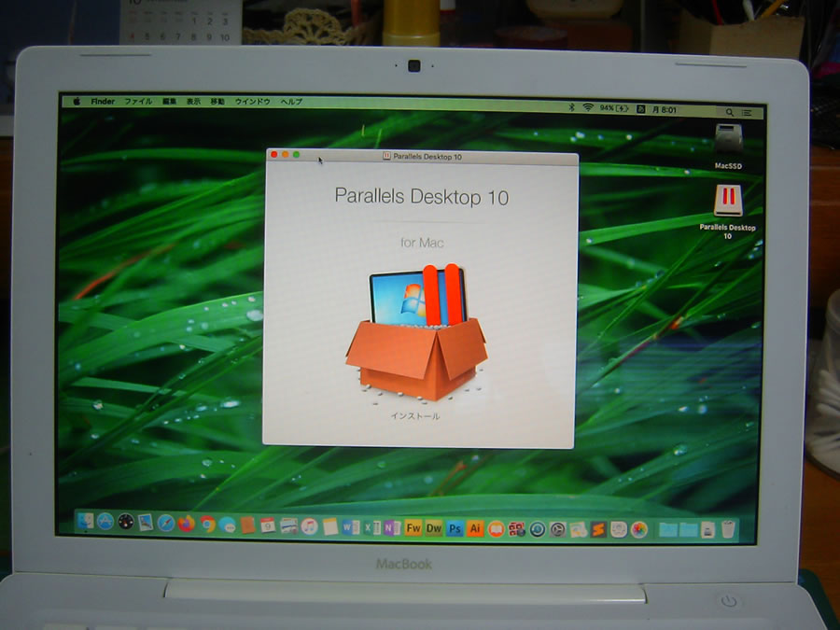Launch Firefox from the Dock
The height and width of the screenshot is (630, 840).
[x=187, y=524]
